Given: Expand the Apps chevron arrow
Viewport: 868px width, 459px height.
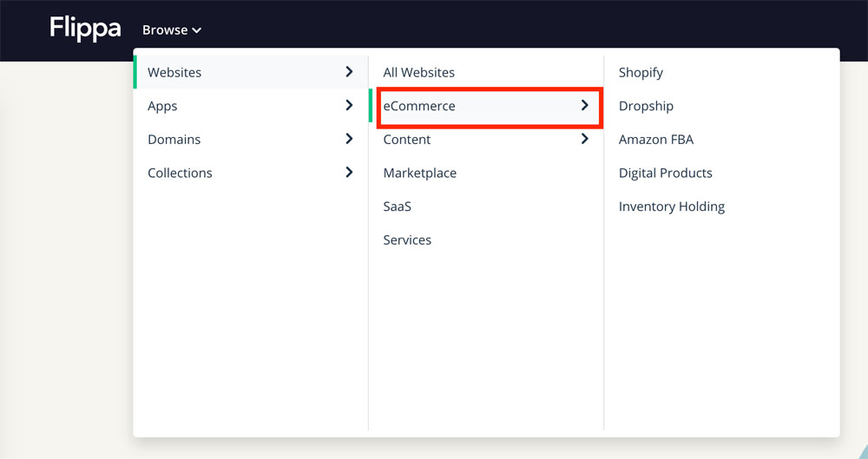Looking at the screenshot, I should click(x=349, y=105).
